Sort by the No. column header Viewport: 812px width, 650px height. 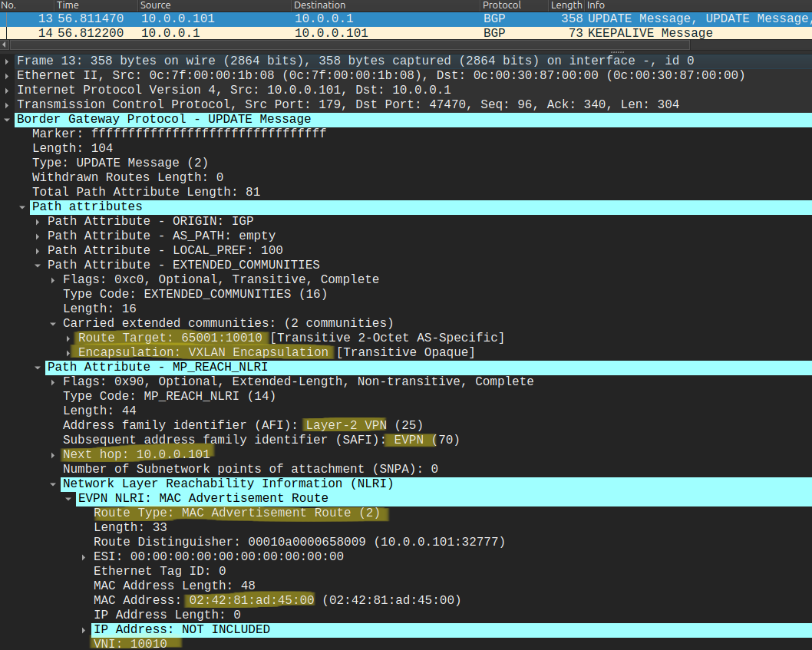click(26, 5)
